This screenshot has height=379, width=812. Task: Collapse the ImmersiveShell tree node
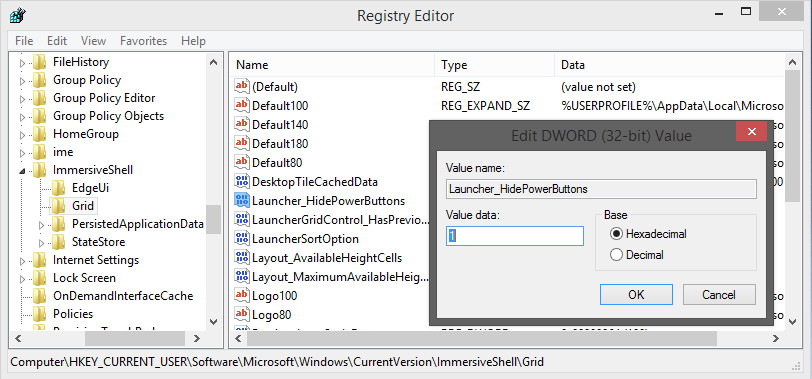(22, 171)
